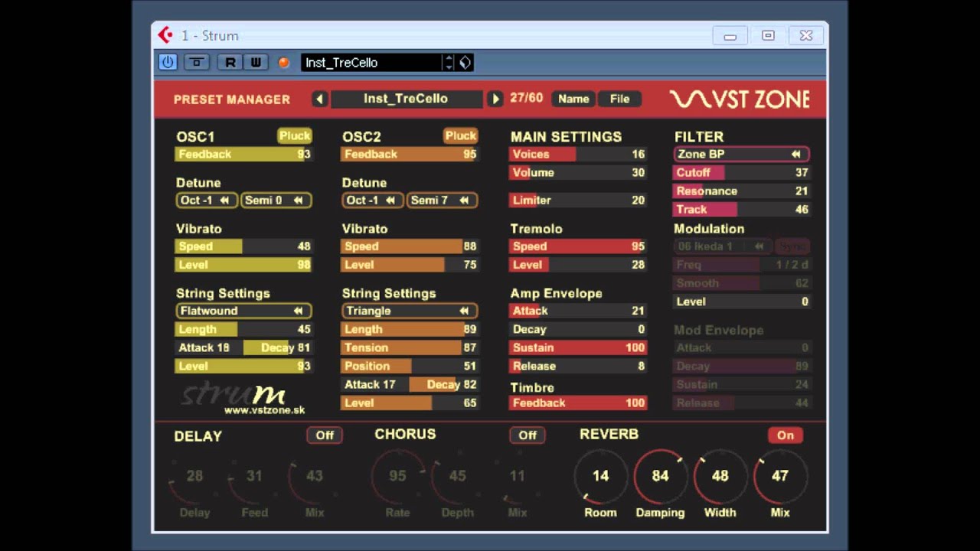Open OSC1 Semi 0 detune selector
This screenshot has width=980, height=551.
pyautogui.click(x=276, y=201)
